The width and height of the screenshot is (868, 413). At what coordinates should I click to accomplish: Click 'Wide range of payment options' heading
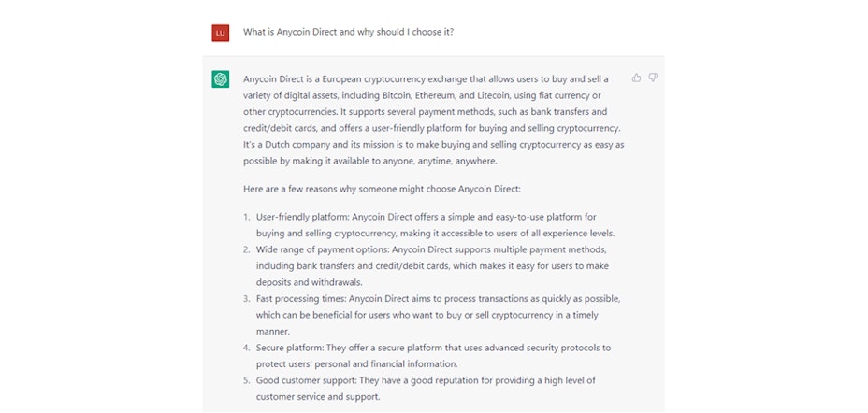(322, 249)
